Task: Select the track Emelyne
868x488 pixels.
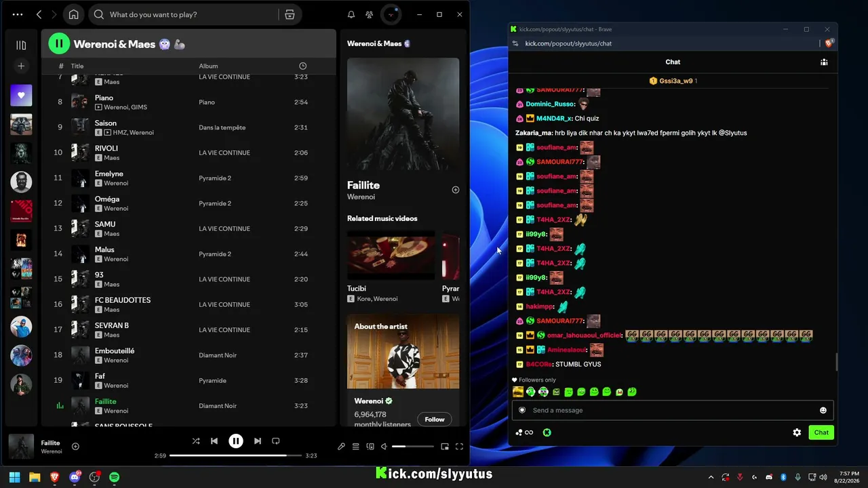Action: pyautogui.click(x=189, y=178)
